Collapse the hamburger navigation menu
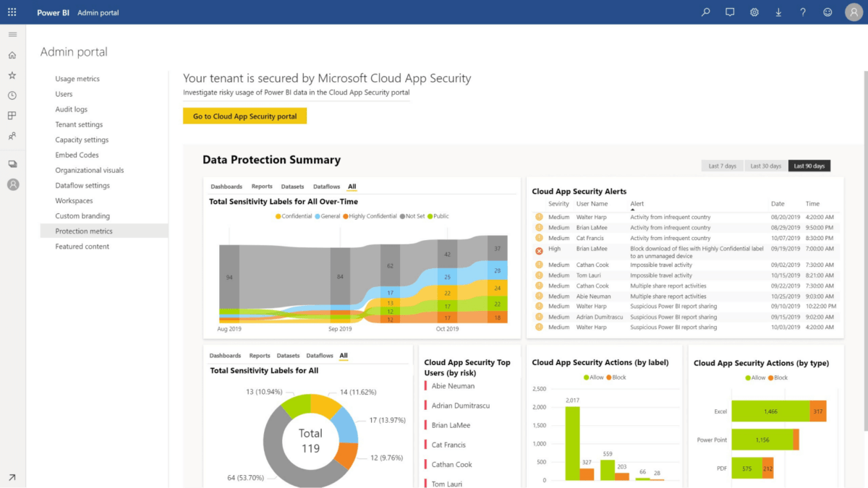 click(x=12, y=35)
